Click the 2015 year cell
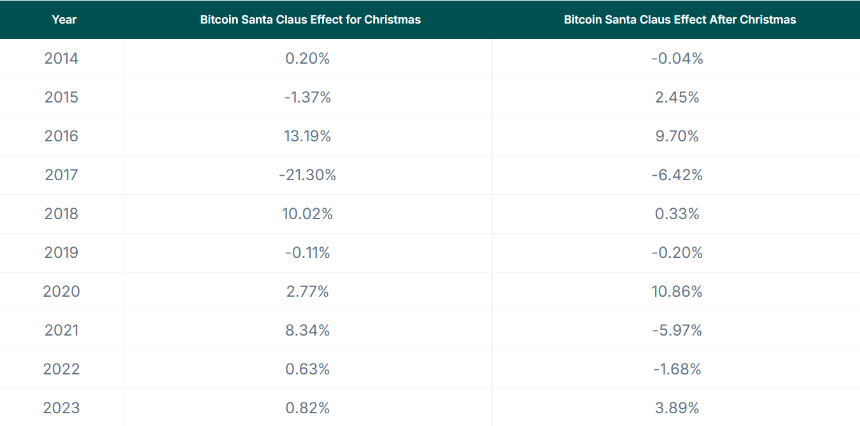 pos(61,98)
